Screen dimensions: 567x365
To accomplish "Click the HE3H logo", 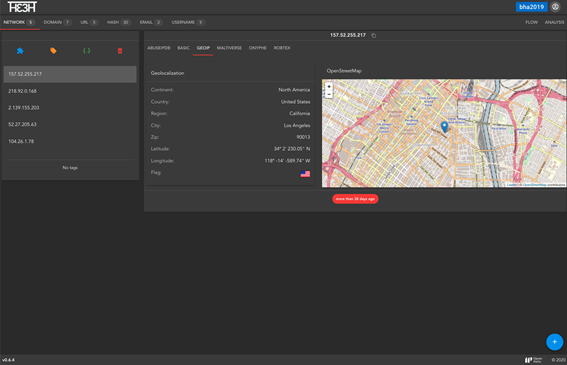I will (x=22, y=7).
